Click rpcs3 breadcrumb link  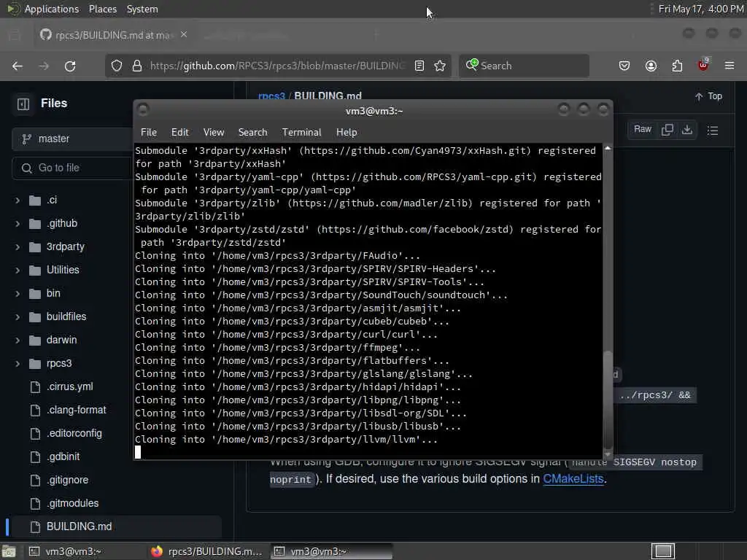pos(271,96)
